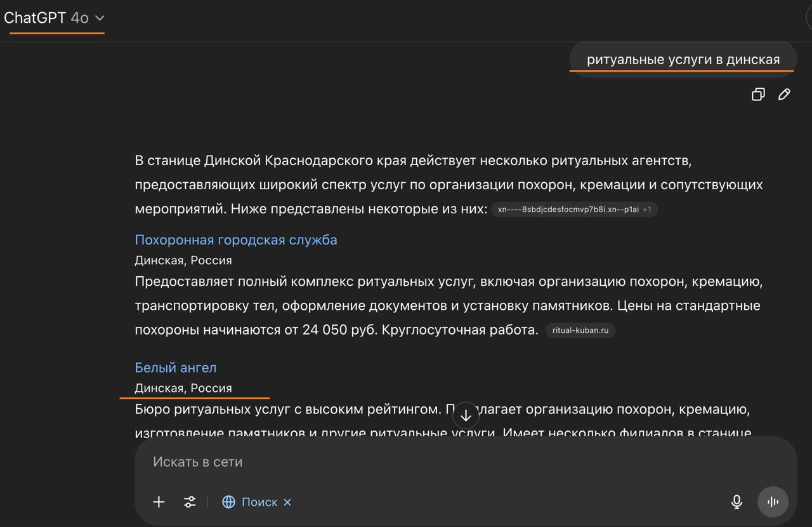Click the globe icon next to Поиск
Image resolution: width=812 pixels, height=527 pixels.
click(228, 502)
